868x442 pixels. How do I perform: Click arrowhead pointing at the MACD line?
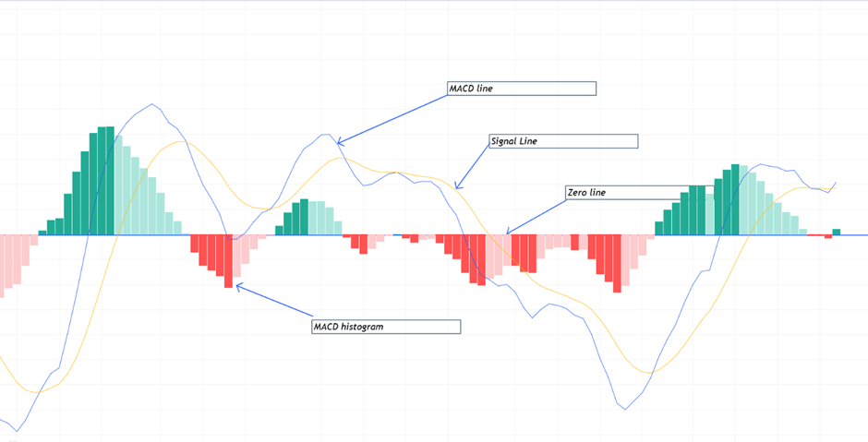340,142
